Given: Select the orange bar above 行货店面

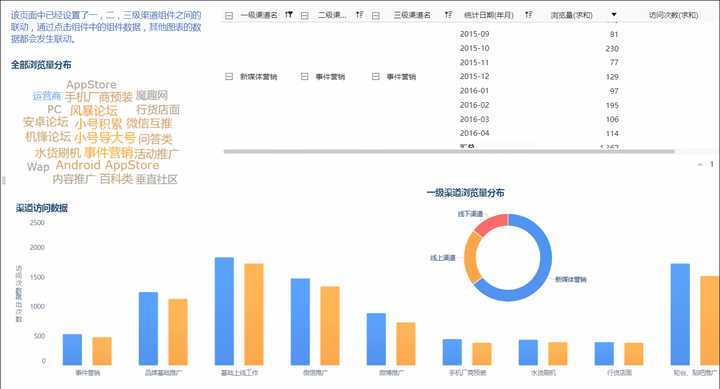Looking at the screenshot, I should (x=634, y=354).
